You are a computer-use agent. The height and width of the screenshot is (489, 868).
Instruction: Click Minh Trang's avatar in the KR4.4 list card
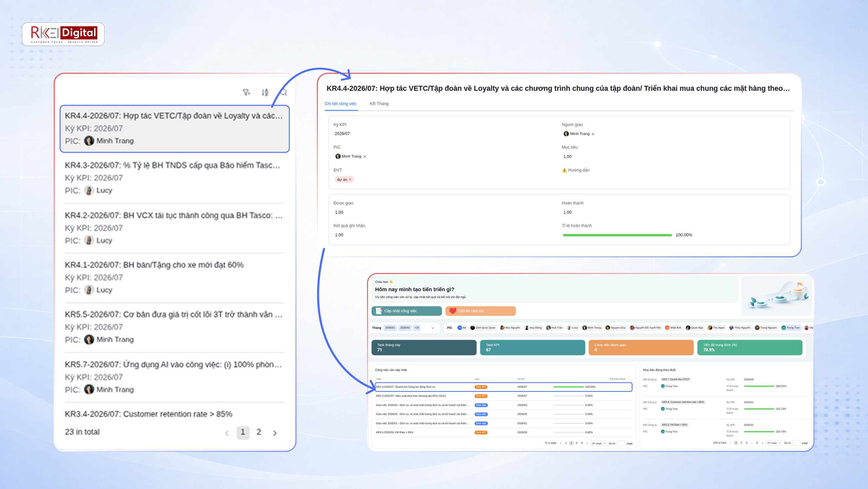89,141
